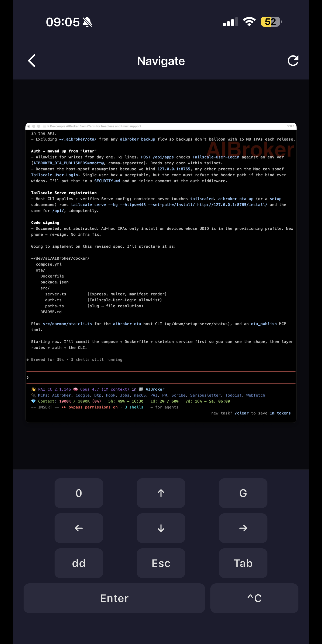Viewport: 322px width, 644px height.
Task: Click the '~/.aibroker/ota/' path
Action: [x=78, y=139]
